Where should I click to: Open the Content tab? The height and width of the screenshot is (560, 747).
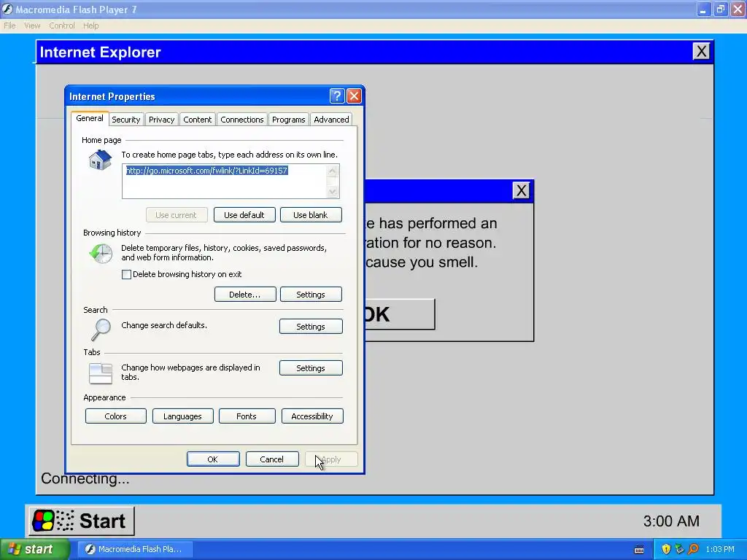point(197,120)
